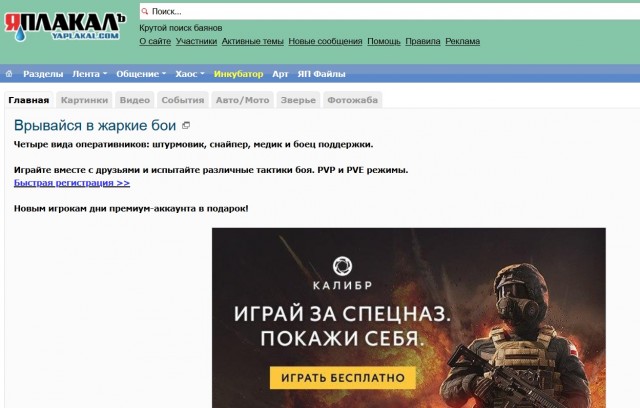Switch to the Видео tab
This screenshot has width=640, height=408.
135,100
